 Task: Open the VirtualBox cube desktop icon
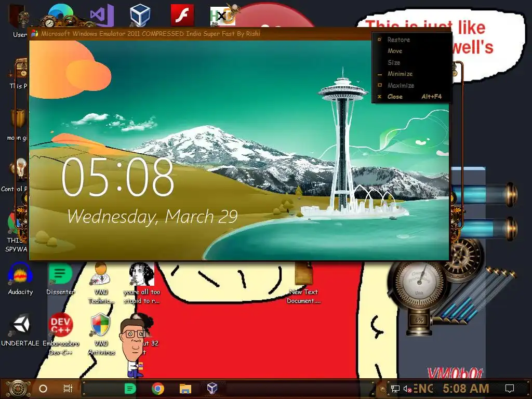140,15
